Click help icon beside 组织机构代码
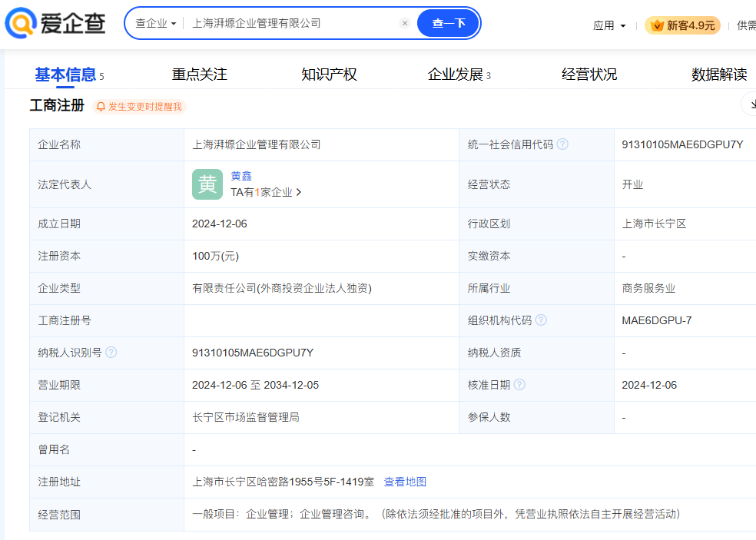 click(x=541, y=320)
